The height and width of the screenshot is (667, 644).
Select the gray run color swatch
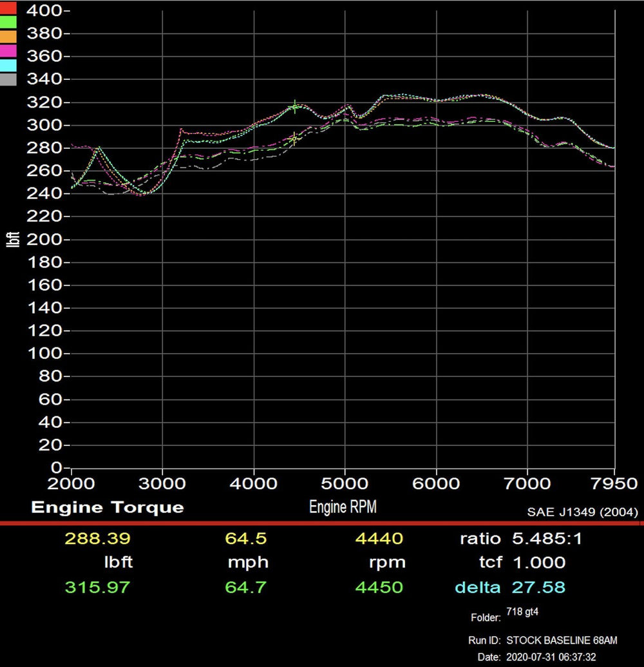7,79
